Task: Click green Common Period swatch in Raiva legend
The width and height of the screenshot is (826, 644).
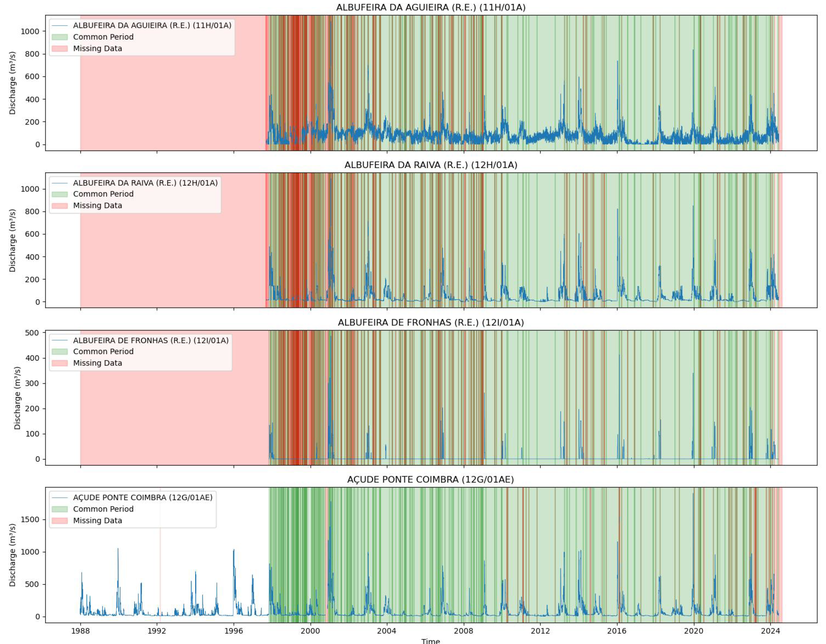Action: coord(60,194)
